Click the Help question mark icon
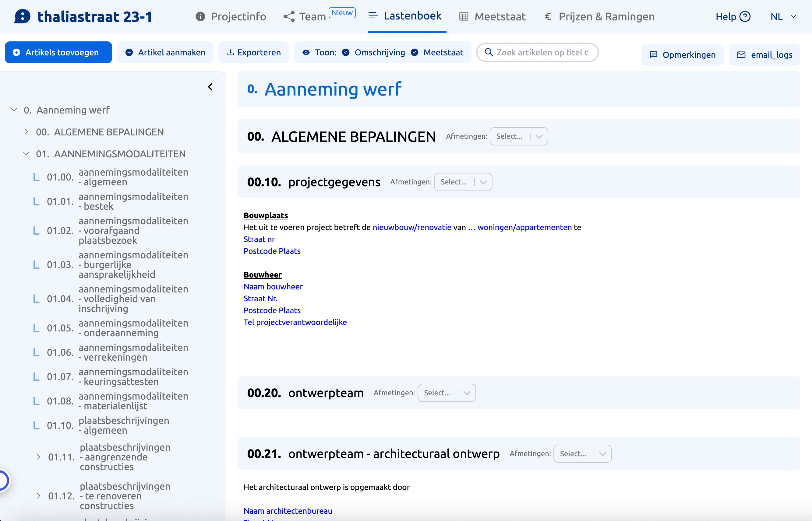 745,16
